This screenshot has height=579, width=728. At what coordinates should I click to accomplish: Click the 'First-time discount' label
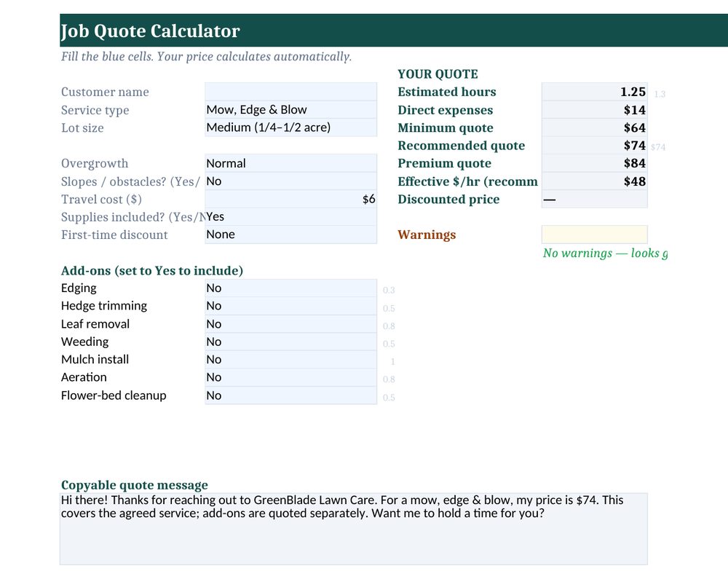(114, 235)
